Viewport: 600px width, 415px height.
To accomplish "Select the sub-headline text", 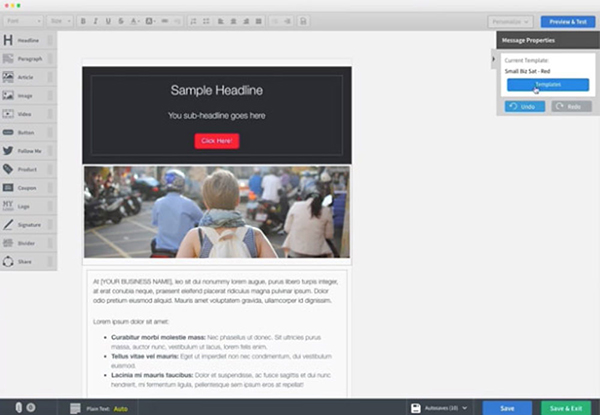I will coord(217,116).
